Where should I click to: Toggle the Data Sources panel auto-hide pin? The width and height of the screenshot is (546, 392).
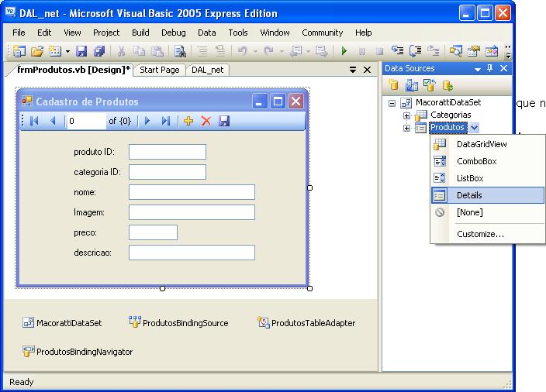click(490, 68)
